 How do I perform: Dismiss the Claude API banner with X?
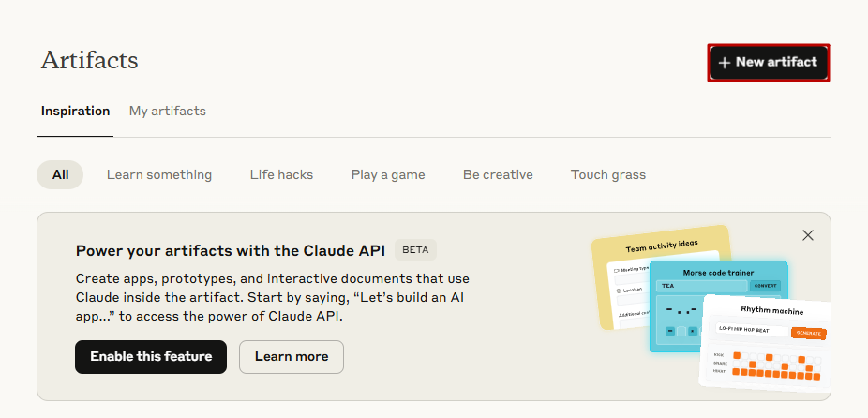(808, 235)
